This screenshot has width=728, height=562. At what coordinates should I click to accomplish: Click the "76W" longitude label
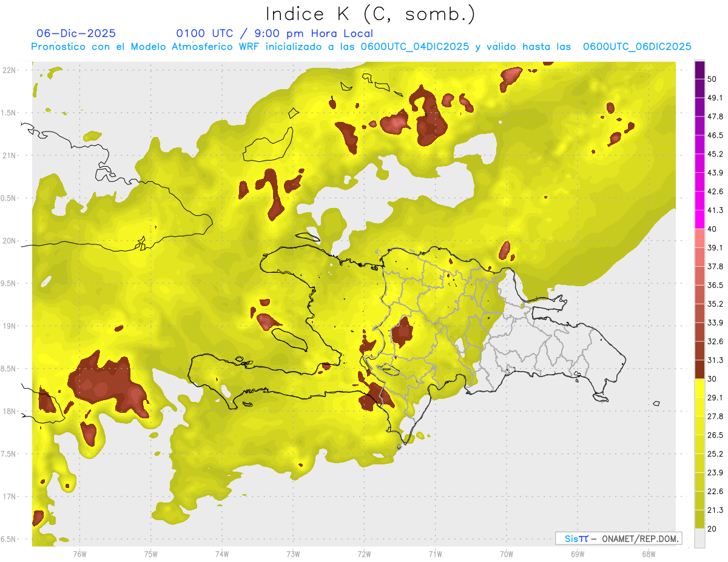[79, 554]
